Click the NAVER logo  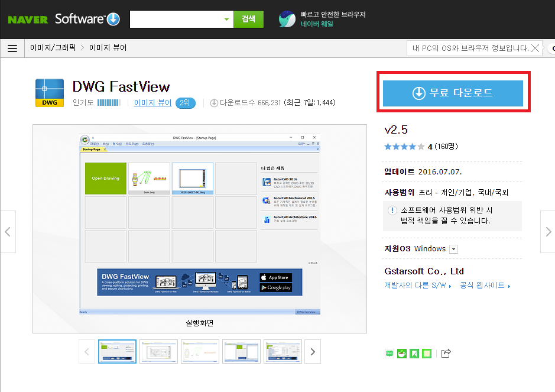click(28, 20)
